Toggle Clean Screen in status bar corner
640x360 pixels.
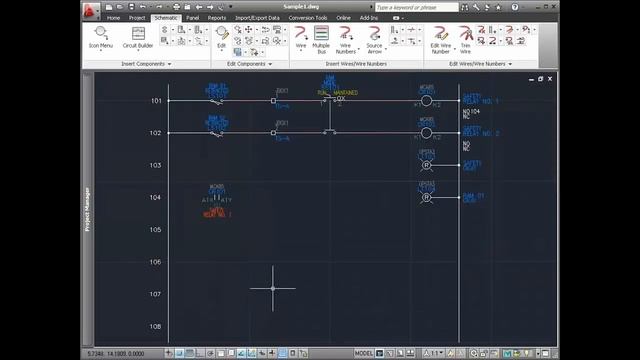pyautogui.click(x=545, y=353)
